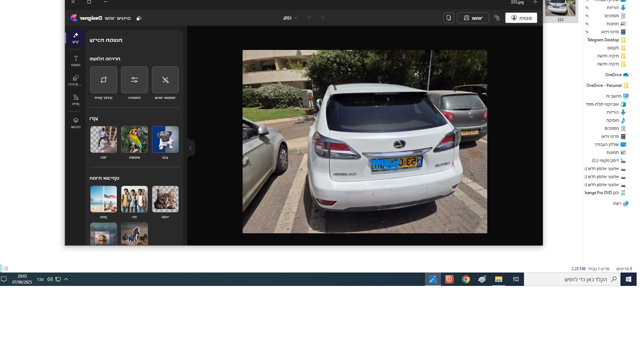Click 8 פריטים count in status bar

(624, 269)
